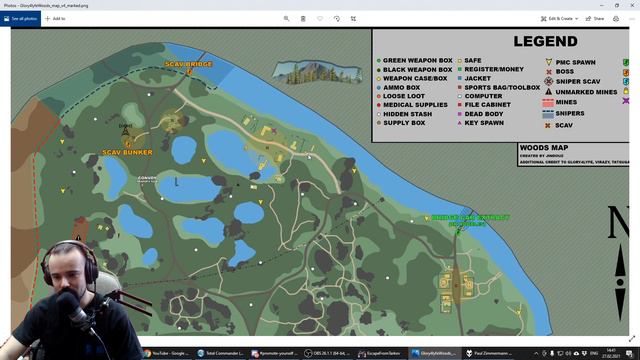This screenshot has width=640, height=360.
Task: Click the SCAV BUNKER label on the map
Action: [x=127, y=152]
